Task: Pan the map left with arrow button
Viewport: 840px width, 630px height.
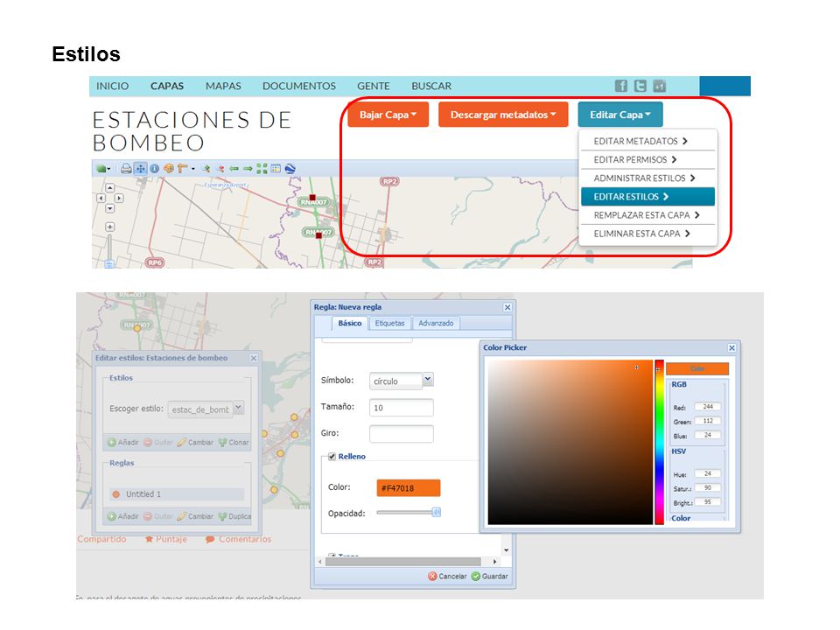Action: pos(101,198)
